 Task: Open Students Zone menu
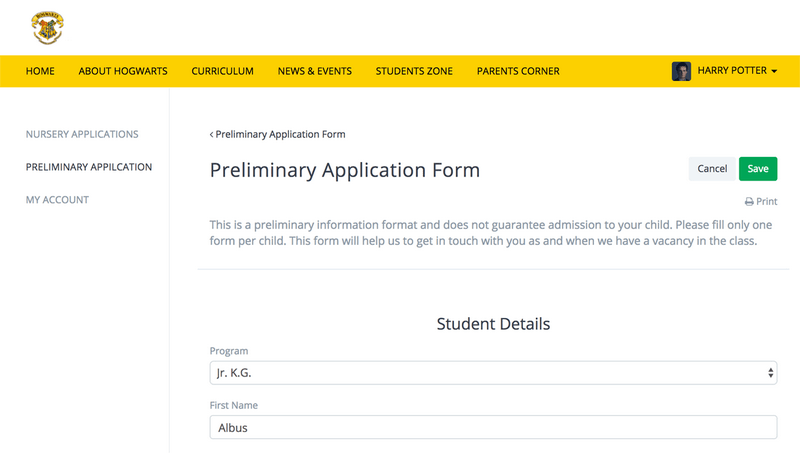pos(414,71)
